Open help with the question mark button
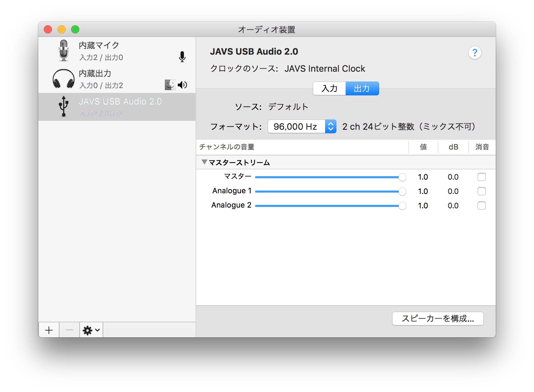534x392 pixels. point(475,53)
